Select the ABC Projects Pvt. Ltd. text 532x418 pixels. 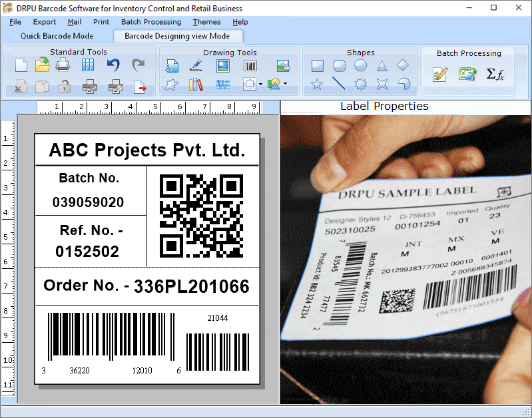147,150
